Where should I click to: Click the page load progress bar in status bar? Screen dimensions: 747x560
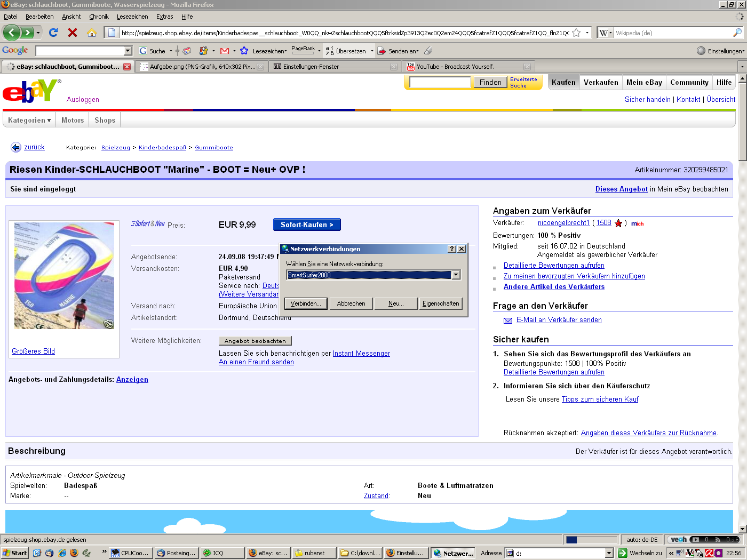(591, 540)
